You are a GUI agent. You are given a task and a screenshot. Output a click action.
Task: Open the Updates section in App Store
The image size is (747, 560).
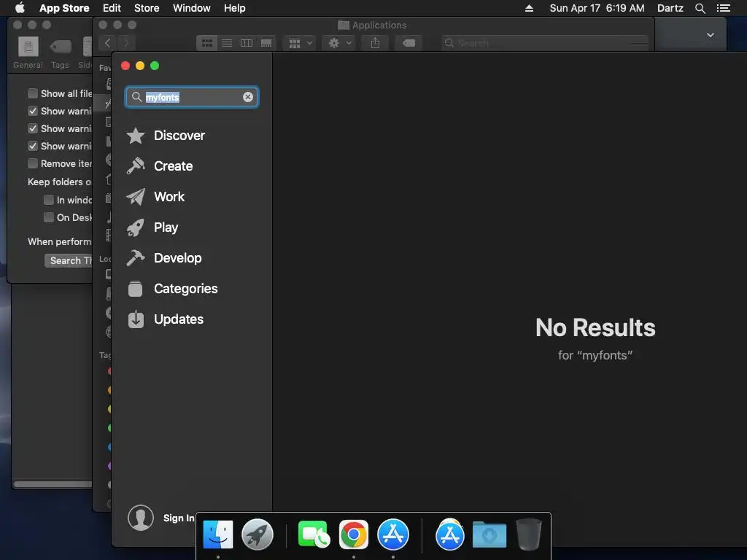pyautogui.click(x=165, y=319)
